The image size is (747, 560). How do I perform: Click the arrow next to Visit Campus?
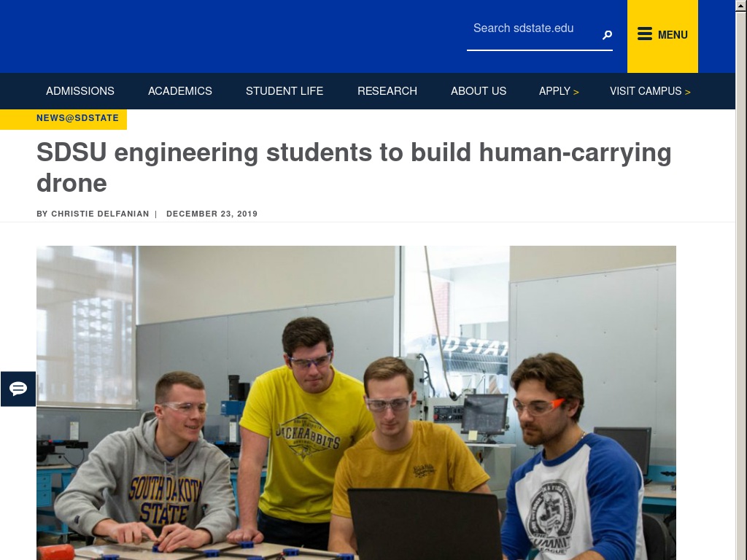pos(687,92)
